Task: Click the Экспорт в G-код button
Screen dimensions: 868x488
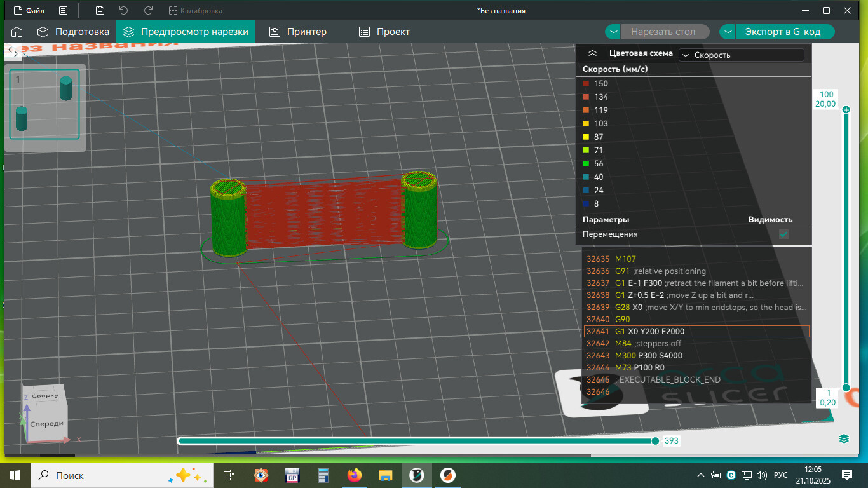Action: click(785, 32)
